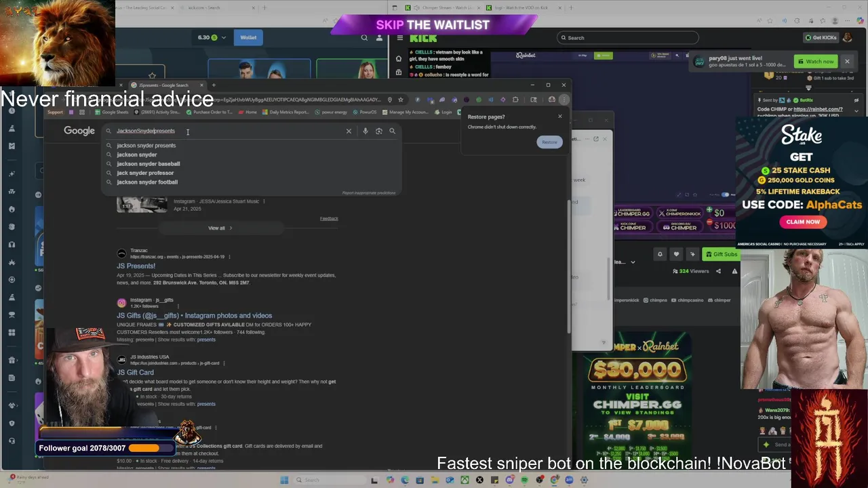
Task: Open the 1:17 video thumbnail
Action: (x=142, y=205)
